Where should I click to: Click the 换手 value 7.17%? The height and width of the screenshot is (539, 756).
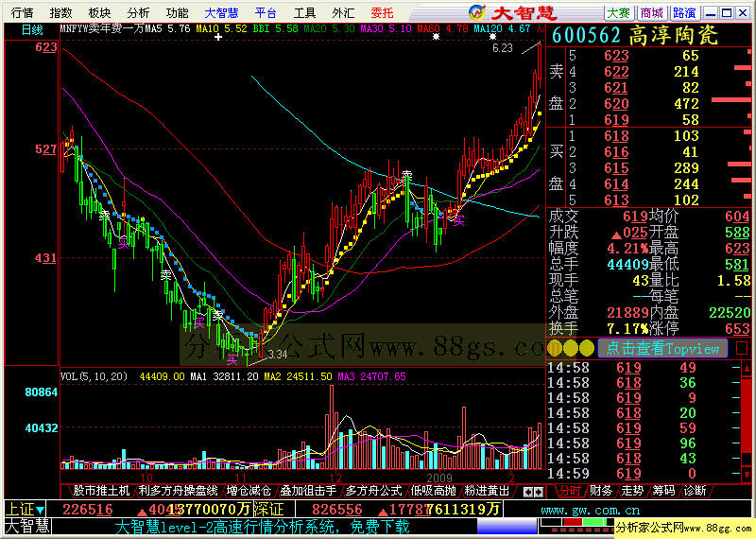click(x=627, y=329)
